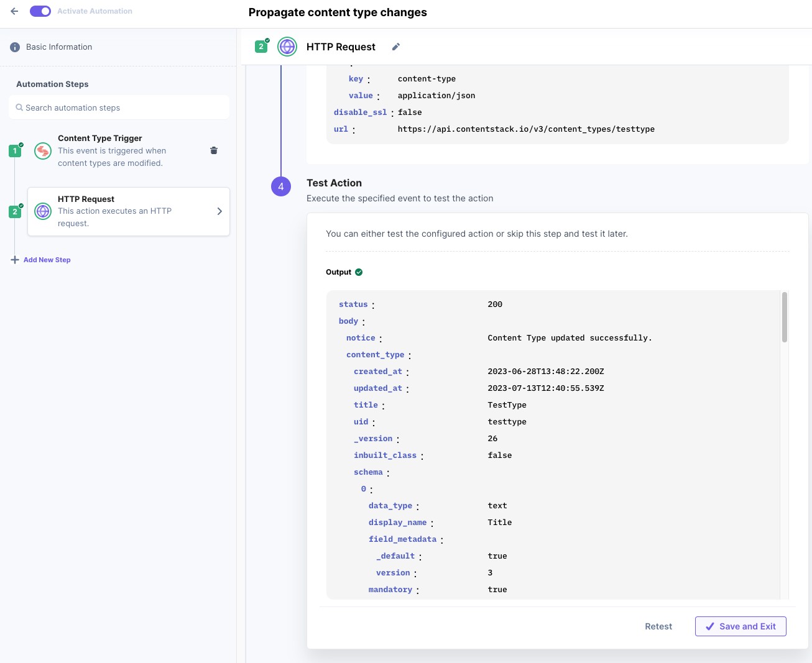Image resolution: width=812 pixels, height=663 pixels.
Task: Click the HTTP Request header globe icon
Action: point(287,47)
